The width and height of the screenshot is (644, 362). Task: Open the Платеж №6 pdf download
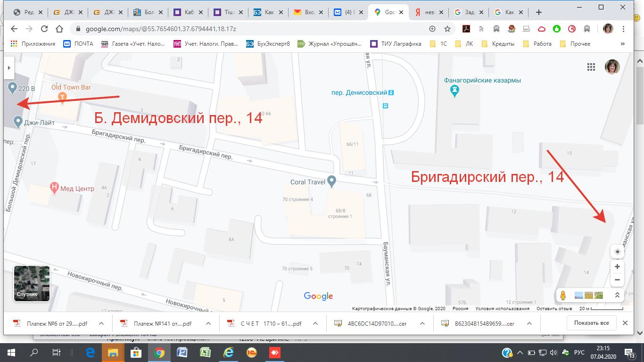point(51,323)
